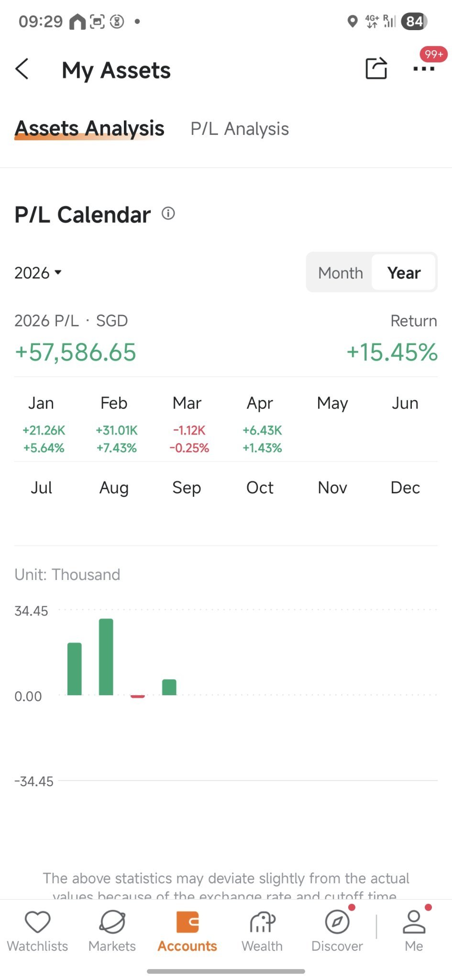This screenshot has width=452, height=980.
Task: Open the Watchlists heart icon
Action: click(x=37, y=922)
